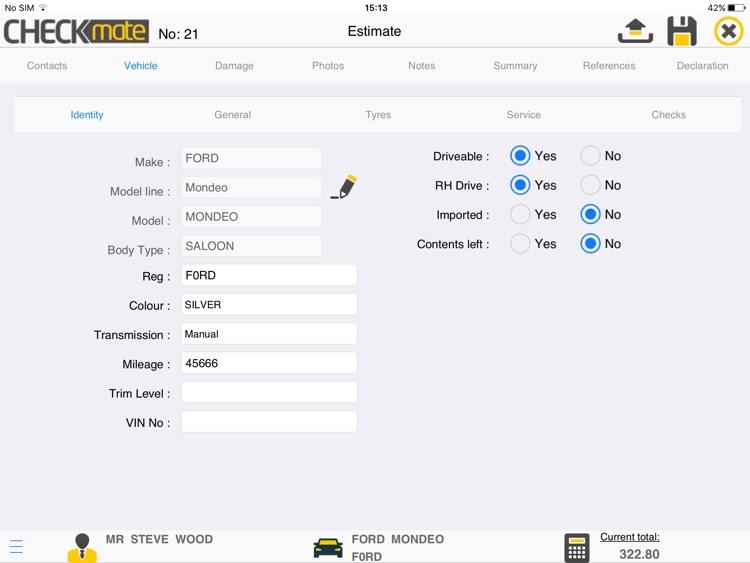Focus the Colour field showing SILVER
This screenshot has width=750, height=563.
269,304
